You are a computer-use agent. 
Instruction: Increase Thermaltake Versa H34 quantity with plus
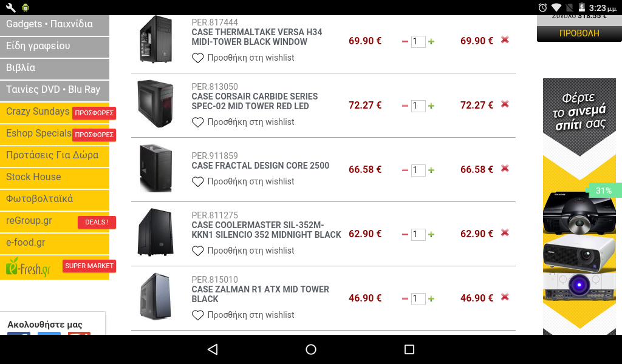pos(431,41)
